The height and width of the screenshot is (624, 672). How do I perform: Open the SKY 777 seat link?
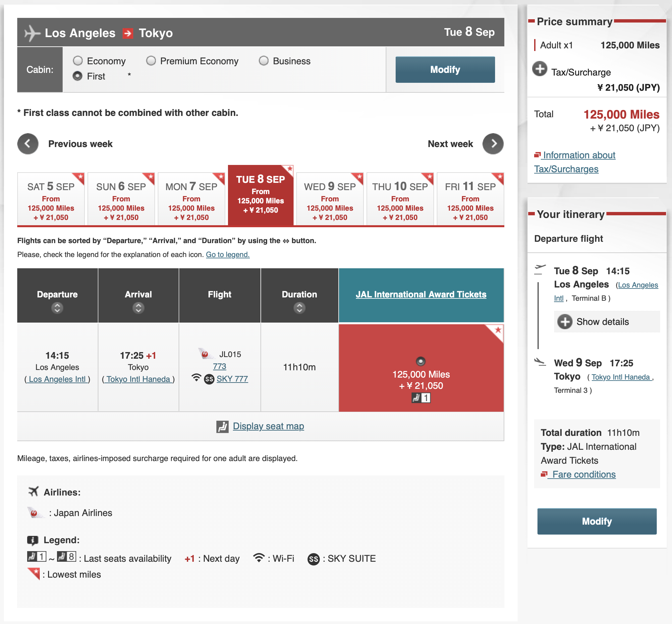click(232, 379)
